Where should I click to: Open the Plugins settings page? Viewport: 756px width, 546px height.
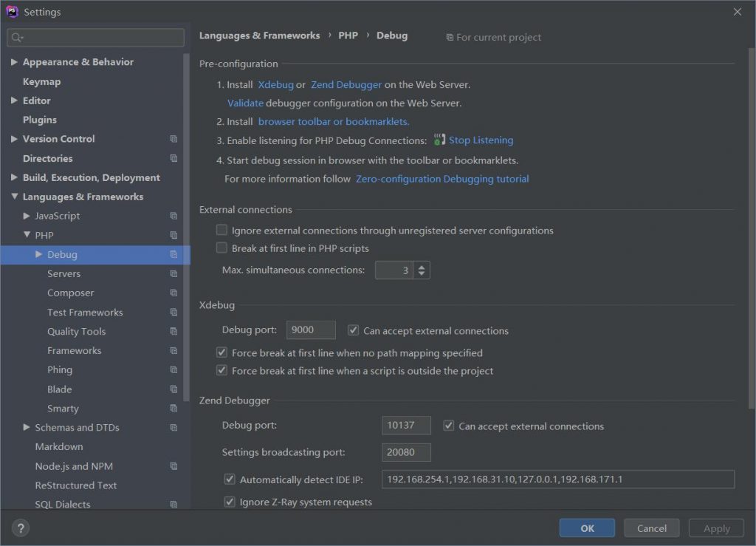coord(40,120)
